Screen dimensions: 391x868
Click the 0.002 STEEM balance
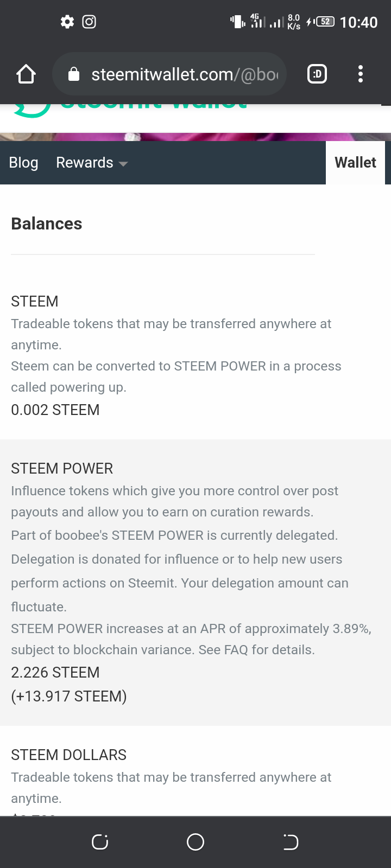point(55,410)
